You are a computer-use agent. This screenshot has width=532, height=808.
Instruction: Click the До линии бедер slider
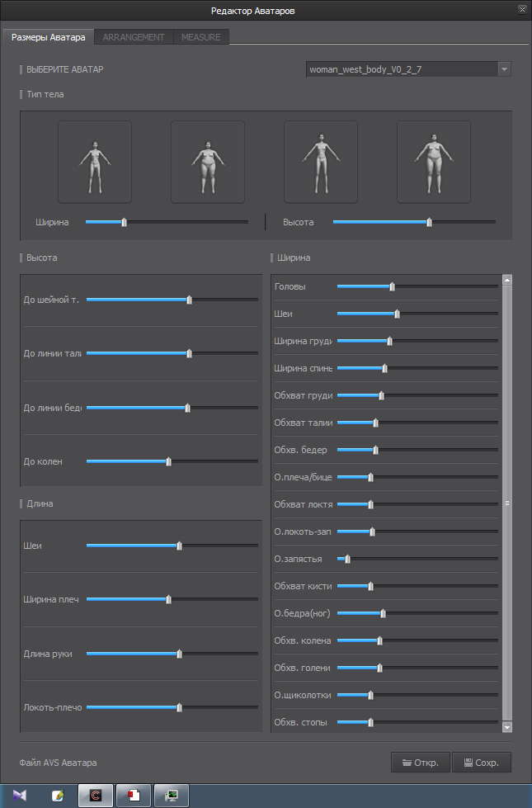(x=172, y=408)
